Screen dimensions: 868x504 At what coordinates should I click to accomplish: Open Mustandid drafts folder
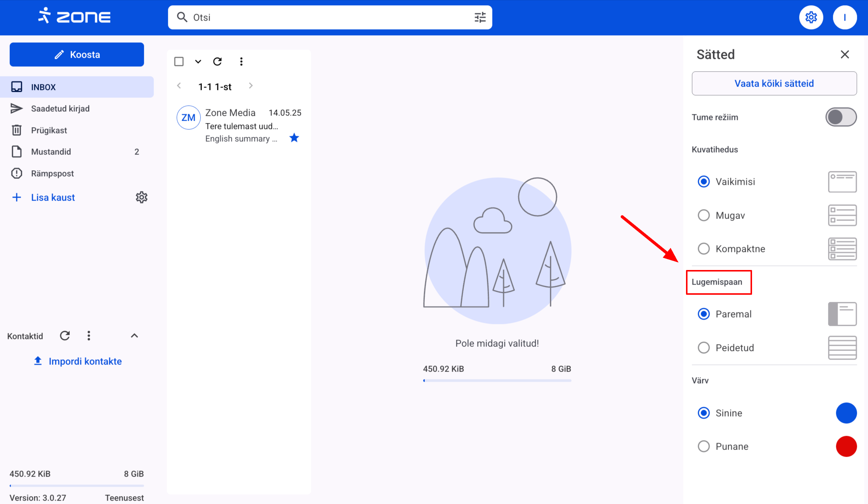click(51, 151)
